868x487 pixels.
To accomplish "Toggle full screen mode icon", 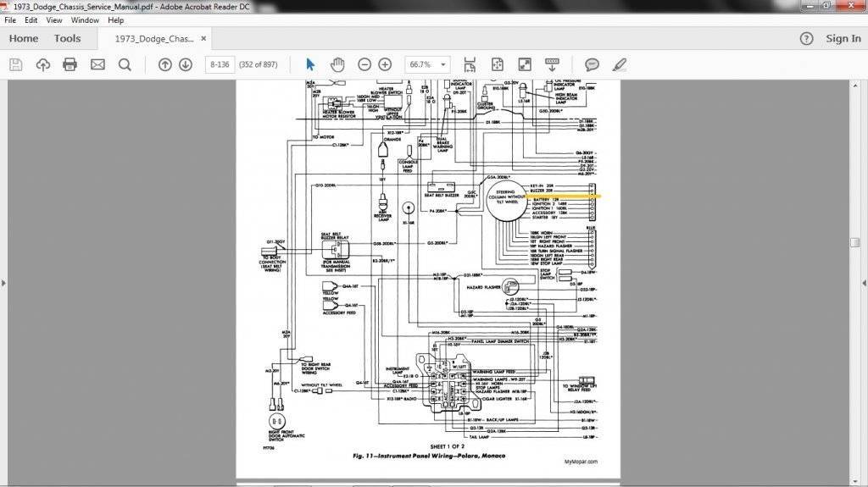I will point(525,64).
